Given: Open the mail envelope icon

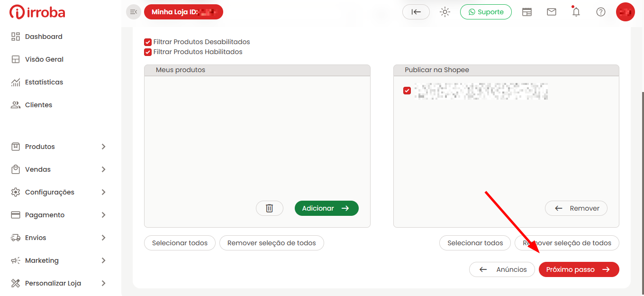Looking at the screenshot, I should click(552, 12).
